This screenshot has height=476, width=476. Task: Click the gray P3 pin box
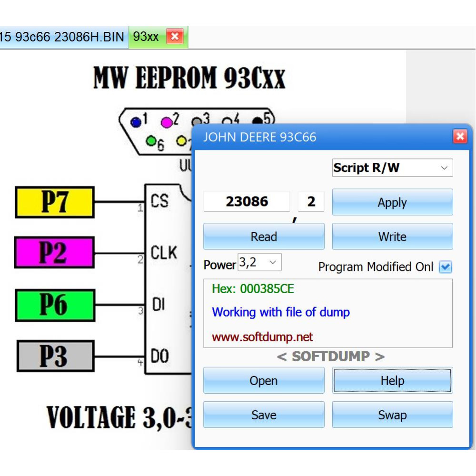coord(56,356)
